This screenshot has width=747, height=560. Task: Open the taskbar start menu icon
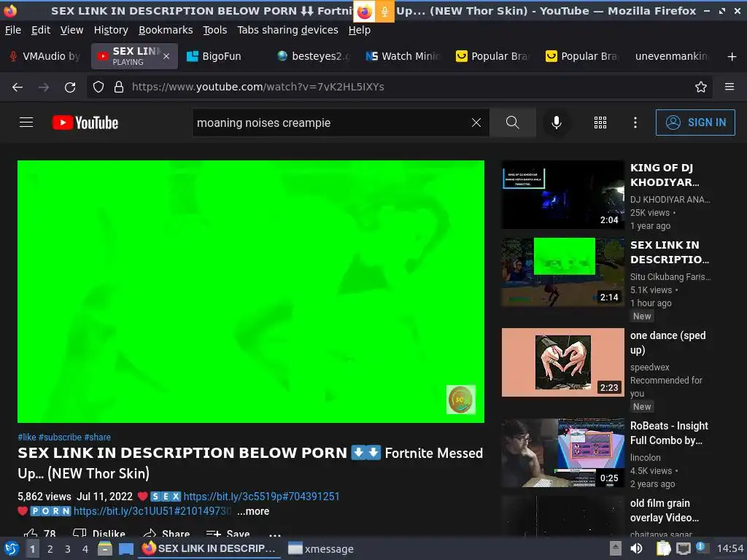tap(12, 549)
